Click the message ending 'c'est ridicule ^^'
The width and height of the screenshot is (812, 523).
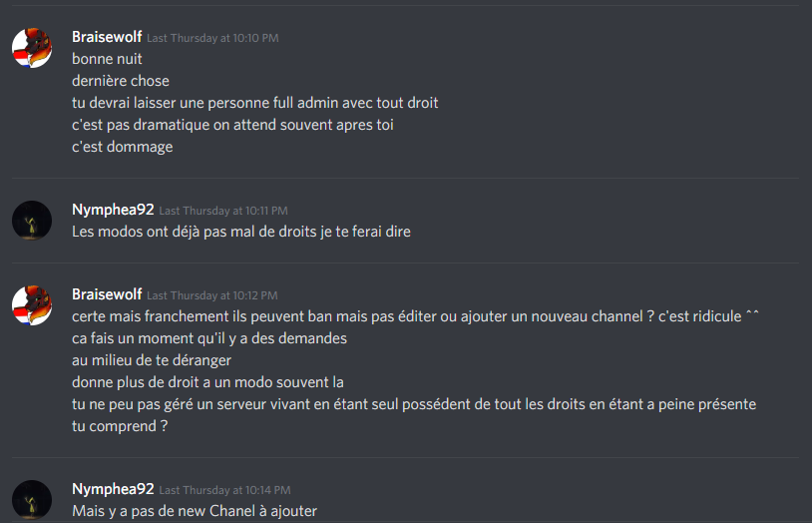click(x=415, y=316)
